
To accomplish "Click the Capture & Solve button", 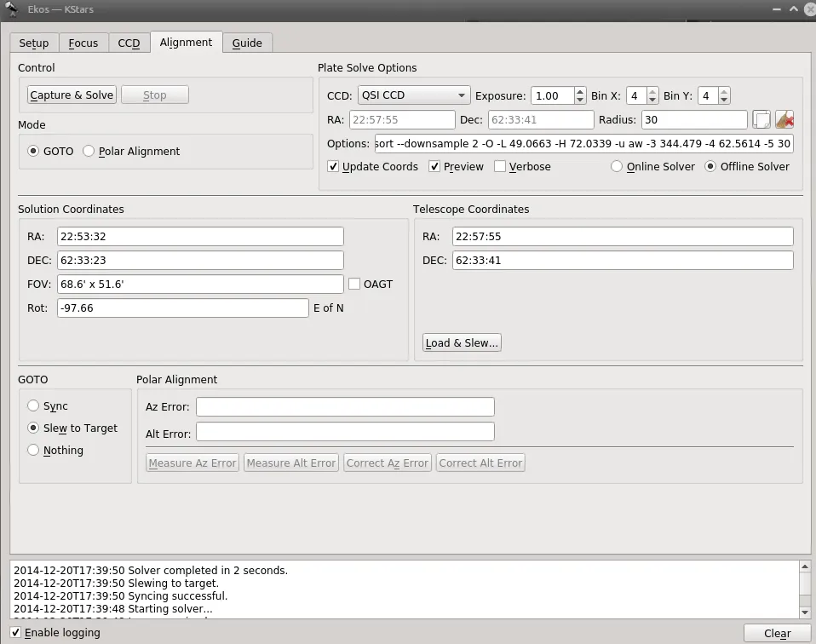I will pos(72,95).
